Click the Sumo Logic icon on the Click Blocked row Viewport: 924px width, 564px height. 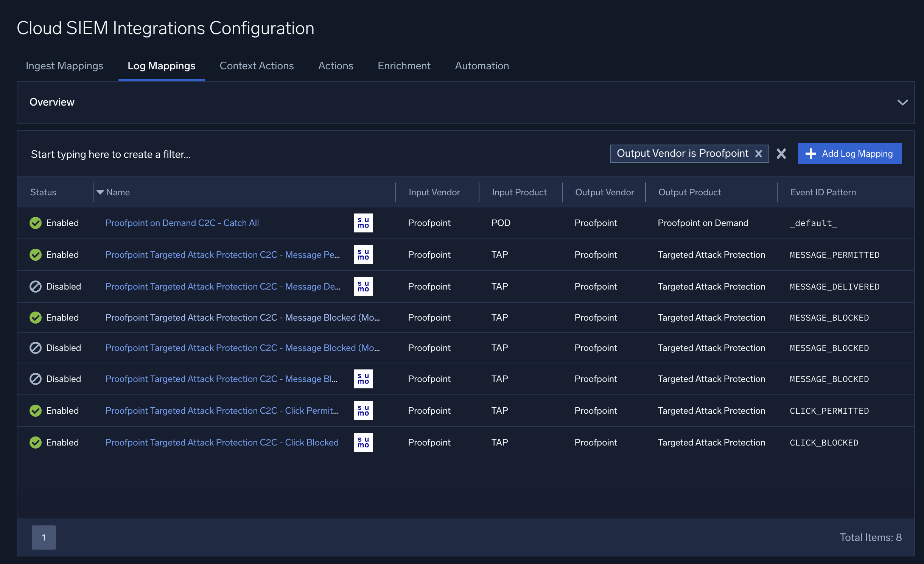[363, 442]
